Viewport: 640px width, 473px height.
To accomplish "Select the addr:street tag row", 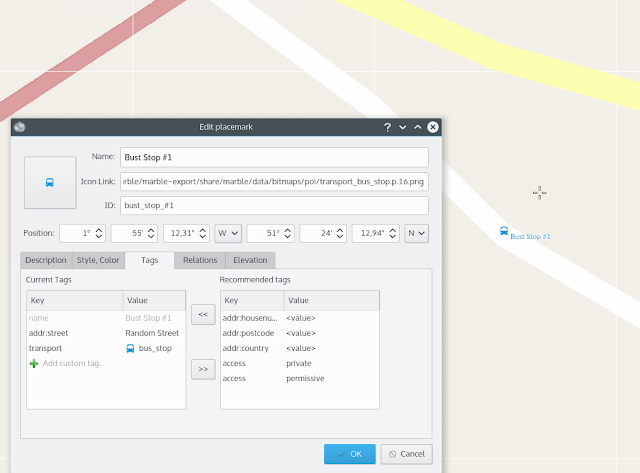I will click(106, 333).
